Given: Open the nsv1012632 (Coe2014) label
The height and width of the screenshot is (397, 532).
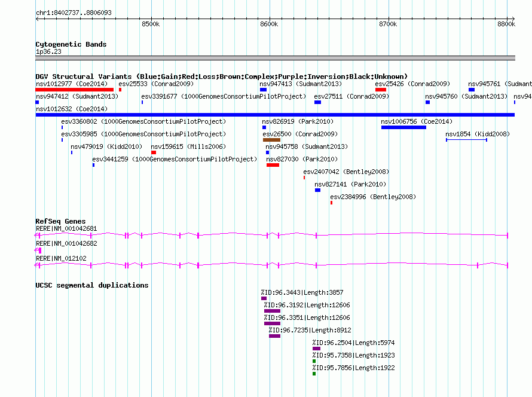Looking at the screenshot, I should coord(72,109).
